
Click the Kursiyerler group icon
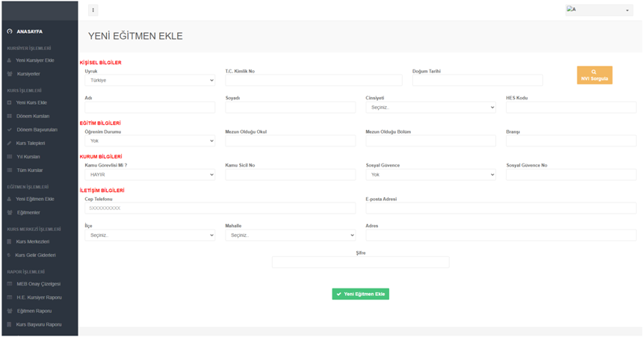click(10, 74)
